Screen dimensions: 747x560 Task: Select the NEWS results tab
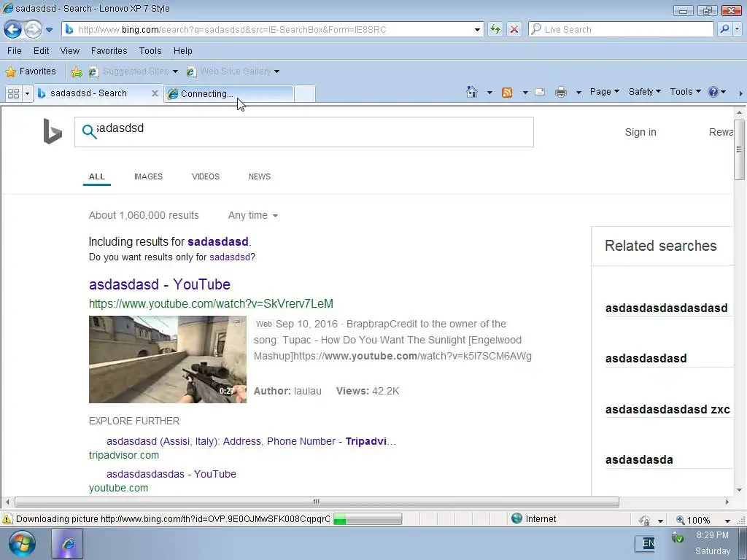click(x=260, y=176)
